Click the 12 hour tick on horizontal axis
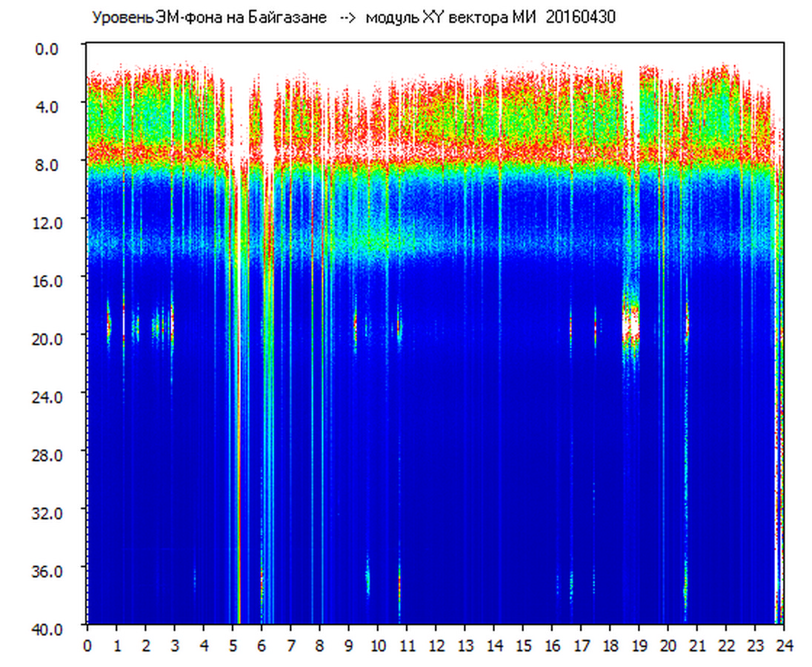This screenshot has width=812, height=667. (436, 646)
